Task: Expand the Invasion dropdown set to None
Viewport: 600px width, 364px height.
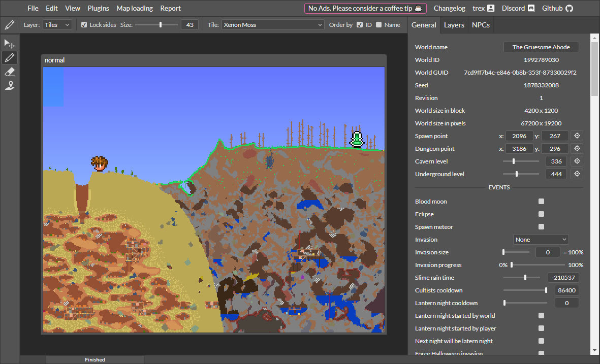Action: point(541,240)
